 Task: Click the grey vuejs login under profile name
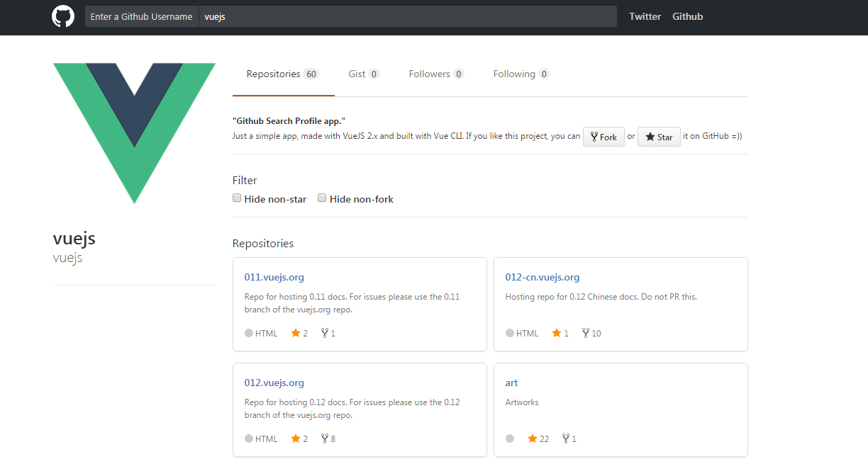pos(67,258)
